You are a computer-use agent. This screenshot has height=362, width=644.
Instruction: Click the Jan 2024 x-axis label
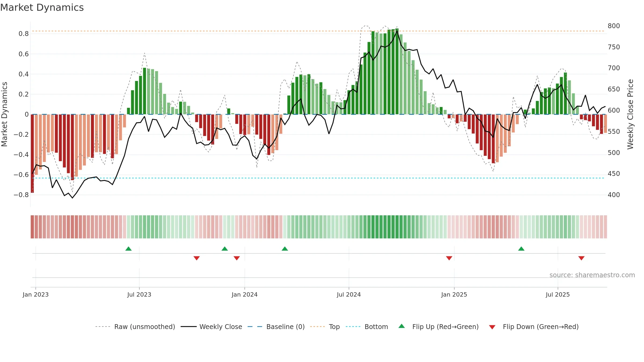(x=245, y=295)
